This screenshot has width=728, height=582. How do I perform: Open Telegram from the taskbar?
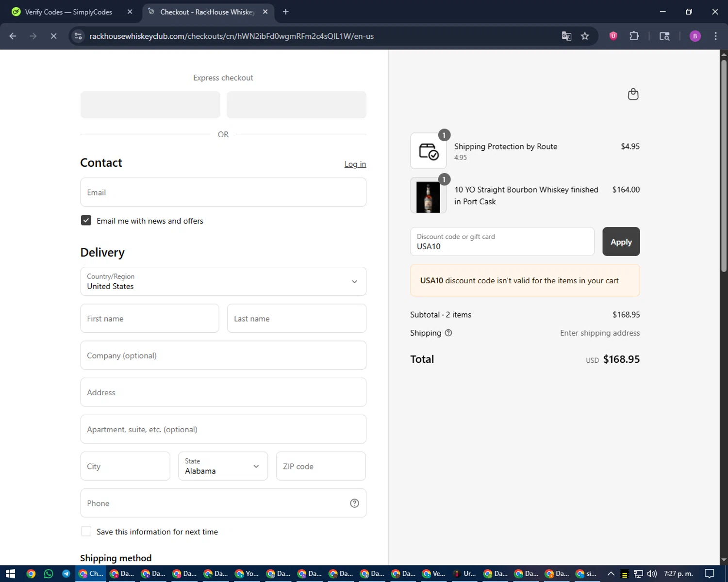[x=66, y=574]
